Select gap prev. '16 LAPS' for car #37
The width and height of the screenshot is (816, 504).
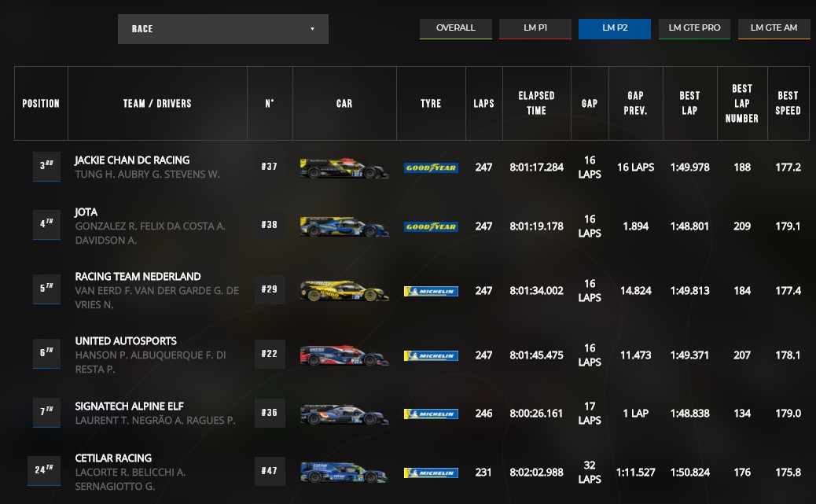635,167
